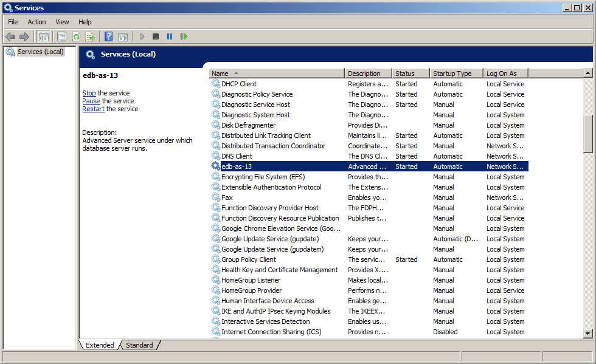The height and width of the screenshot is (364, 596).
Task: Click the Stop the service link
Action: 89,93
